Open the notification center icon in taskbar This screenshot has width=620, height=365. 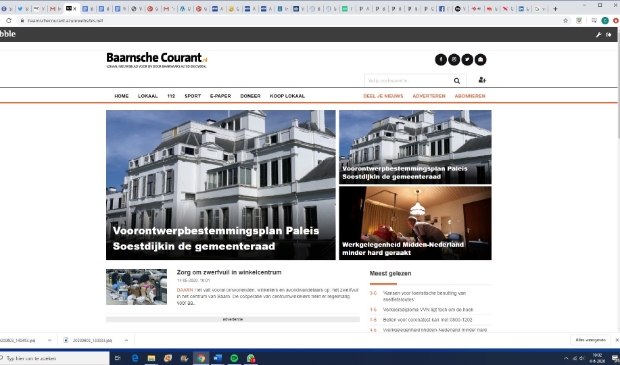615,358
